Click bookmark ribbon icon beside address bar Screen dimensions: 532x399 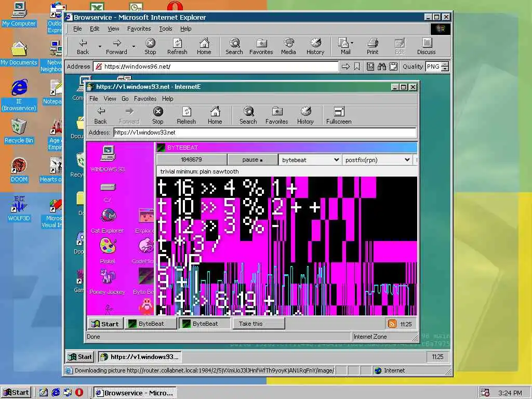(357, 66)
